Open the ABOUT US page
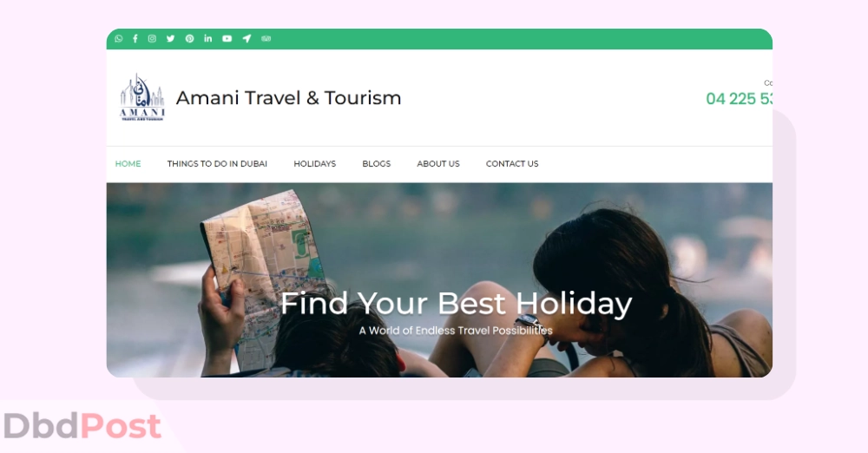This screenshot has width=868, height=453. (437, 164)
